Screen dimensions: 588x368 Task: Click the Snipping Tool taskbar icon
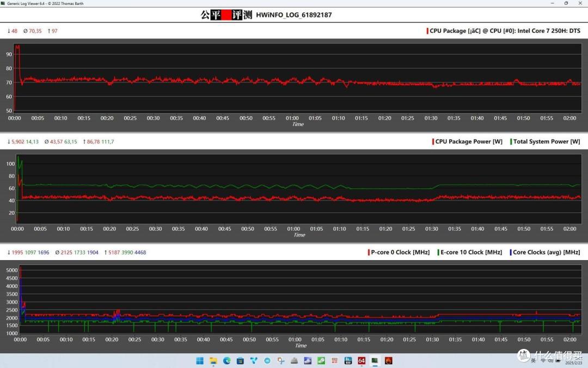(280, 361)
